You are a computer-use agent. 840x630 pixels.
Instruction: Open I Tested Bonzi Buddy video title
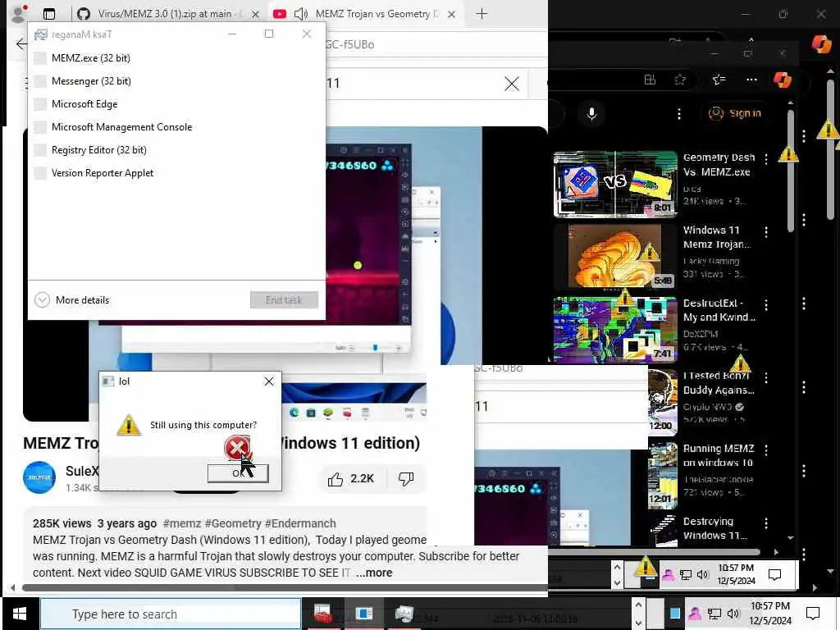718,382
